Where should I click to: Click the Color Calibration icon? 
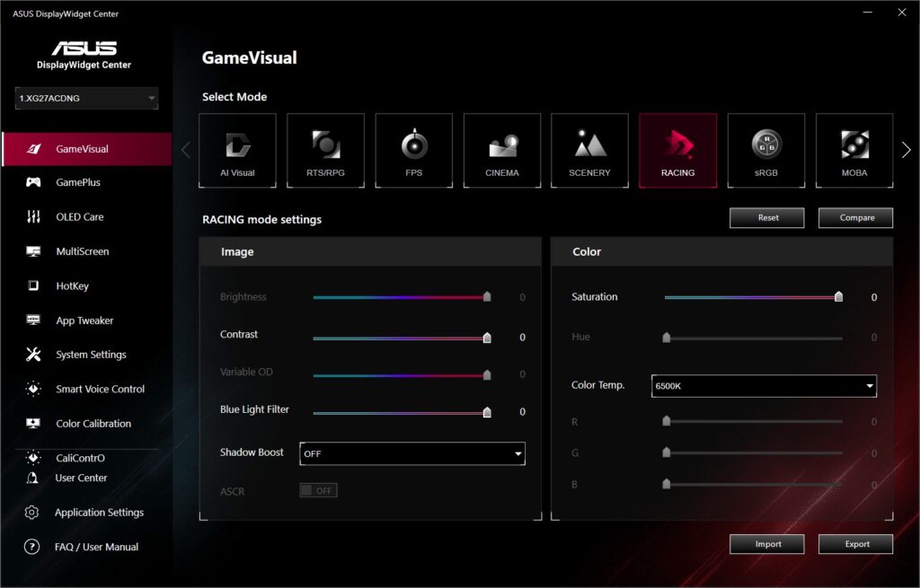click(33, 423)
